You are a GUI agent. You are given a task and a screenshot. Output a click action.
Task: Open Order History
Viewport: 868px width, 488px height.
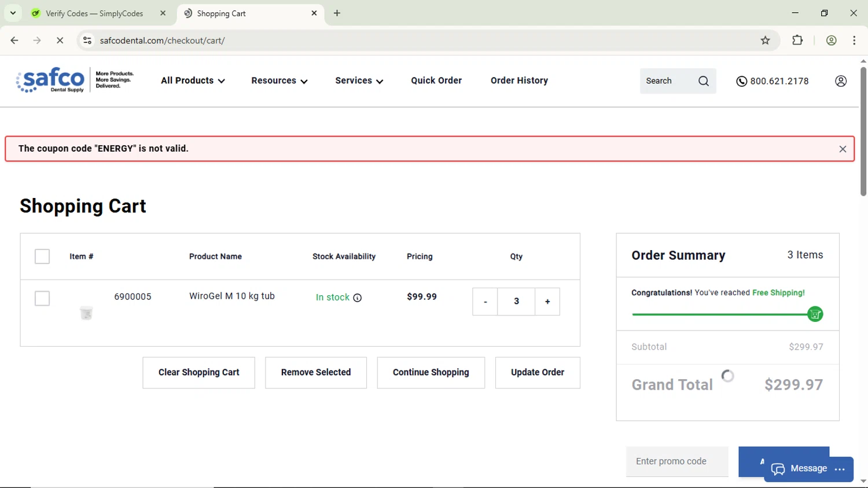click(519, 81)
